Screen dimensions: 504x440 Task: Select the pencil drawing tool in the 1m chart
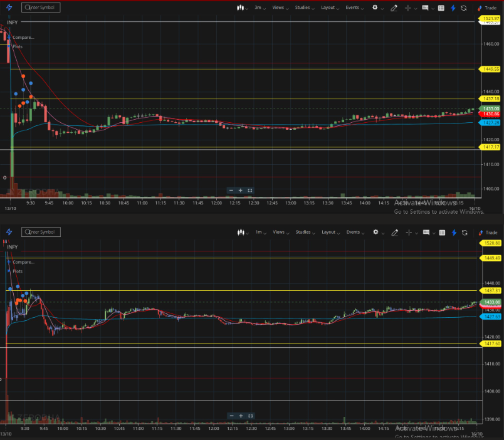pyautogui.click(x=394, y=233)
